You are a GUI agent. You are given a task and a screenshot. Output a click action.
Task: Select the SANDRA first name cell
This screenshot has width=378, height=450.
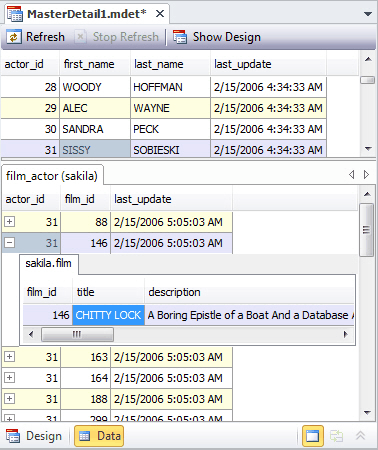click(x=95, y=129)
